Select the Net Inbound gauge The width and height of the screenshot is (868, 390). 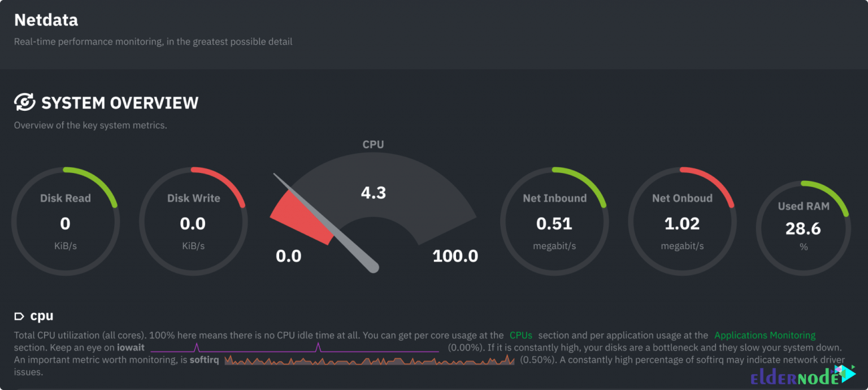(554, 221)
